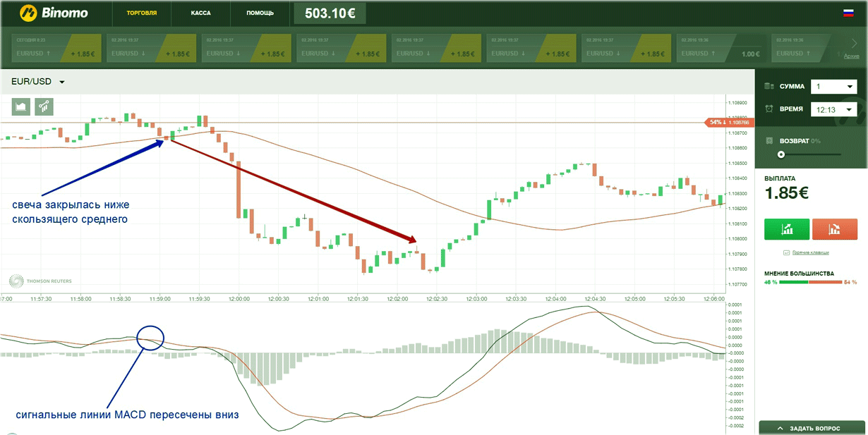
Task: Expand the ВРЕМЯ expiry time dropdown
Action: click(x=833, y=109)
